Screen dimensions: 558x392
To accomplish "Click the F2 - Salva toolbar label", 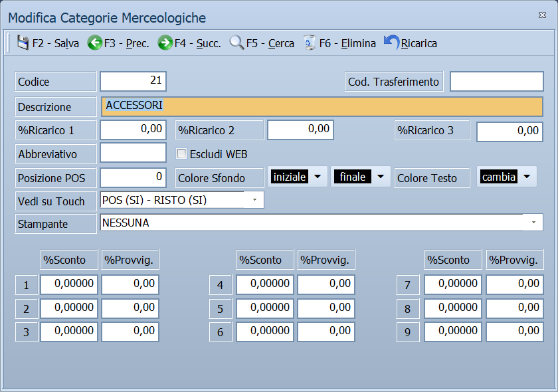I will [x=56, y=43].
